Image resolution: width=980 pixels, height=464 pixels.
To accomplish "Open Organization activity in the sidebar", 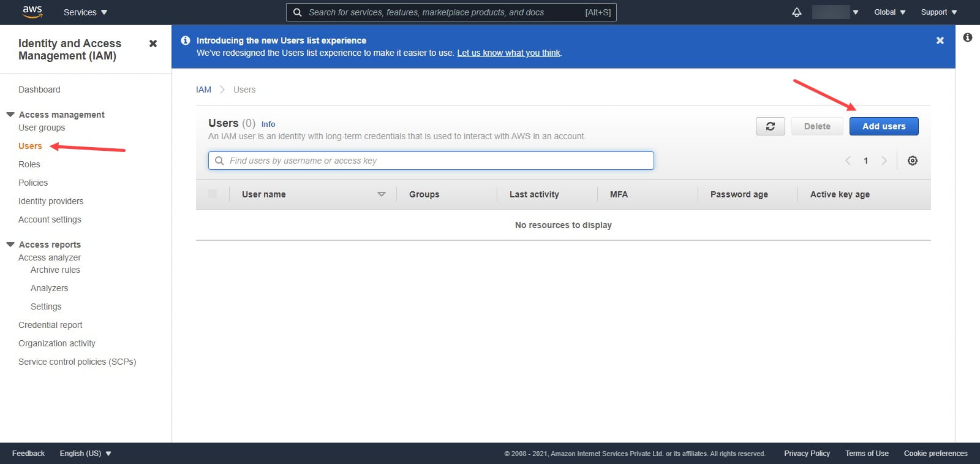I will click(x=57, y=343).
